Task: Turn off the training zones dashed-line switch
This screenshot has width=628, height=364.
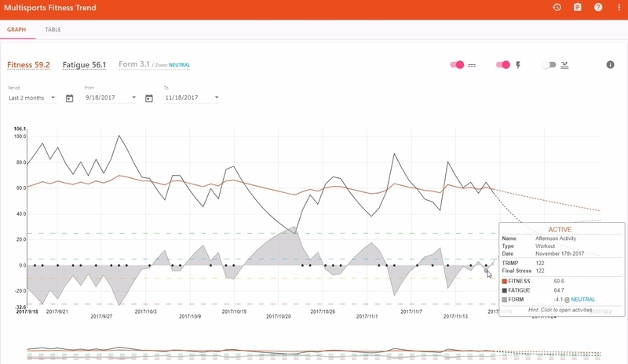Action: [x=457, y=64]
